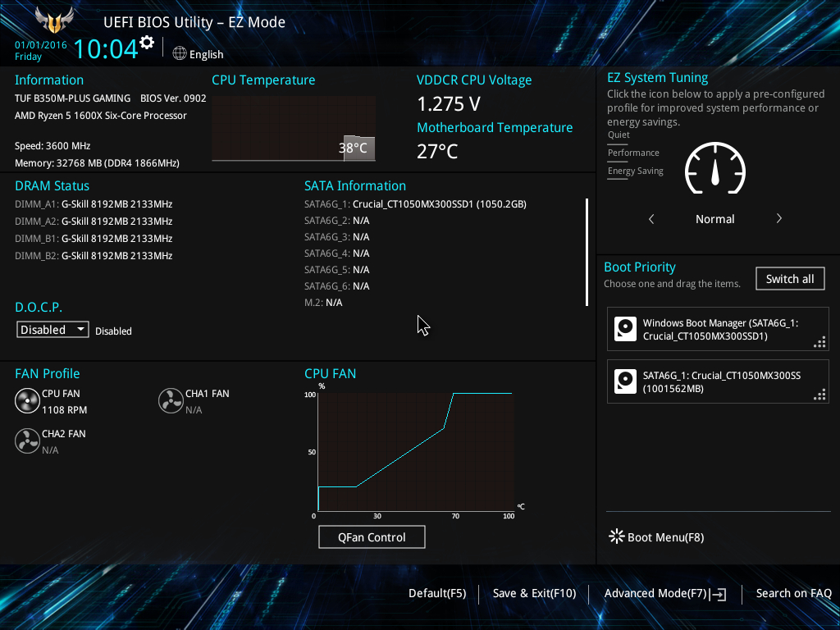This screenshot has width=840, height=630.
Task: Select Energy Saving tuning option
Action: (x=636, y=171)
